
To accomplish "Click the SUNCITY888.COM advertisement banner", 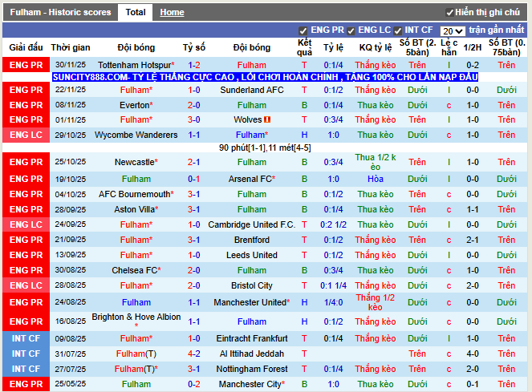I will point(266,77).
